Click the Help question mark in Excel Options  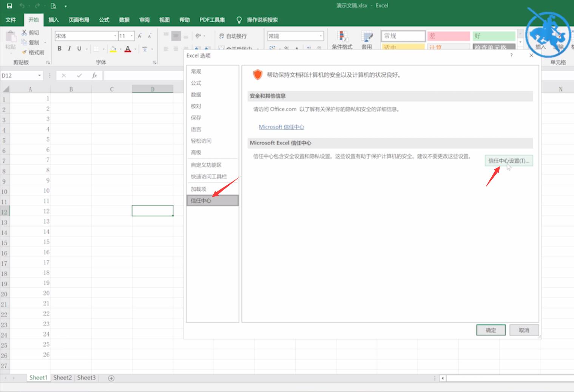tap(512, 56)
